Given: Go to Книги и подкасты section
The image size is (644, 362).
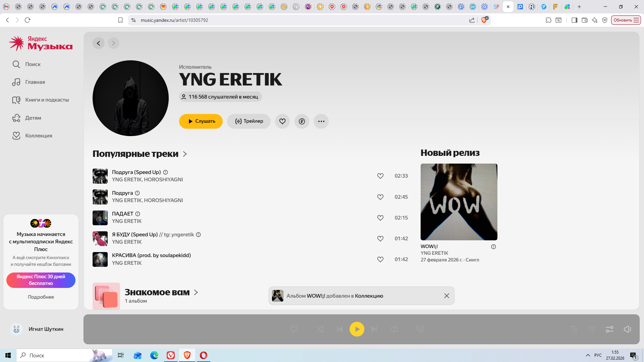Looking at the screenshot, I should [x=47, y=100].
